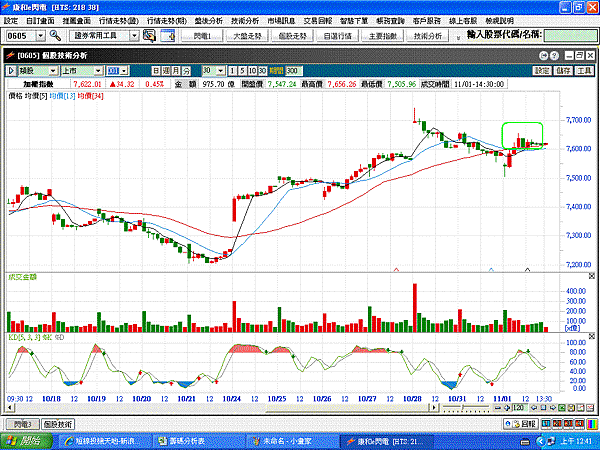Open the 證券常用工具 dropdown

tap(134, 36)
